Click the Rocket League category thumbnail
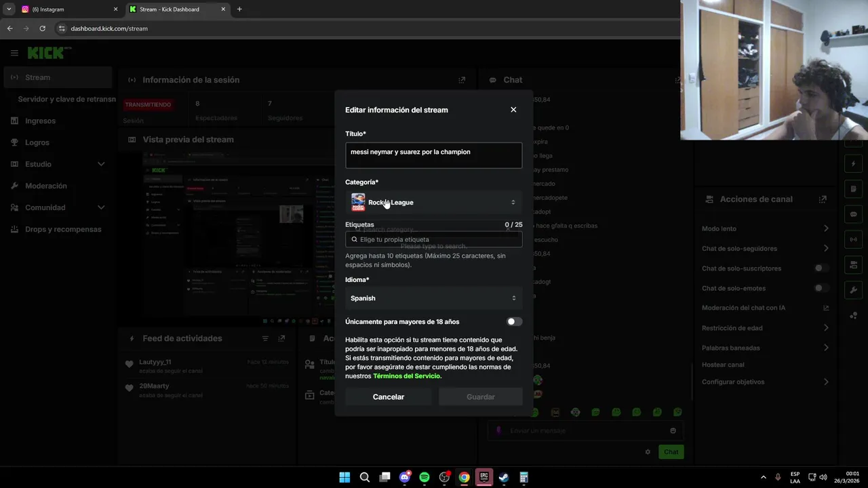Screen dimensions: 868x488 (x=358, y=202)
